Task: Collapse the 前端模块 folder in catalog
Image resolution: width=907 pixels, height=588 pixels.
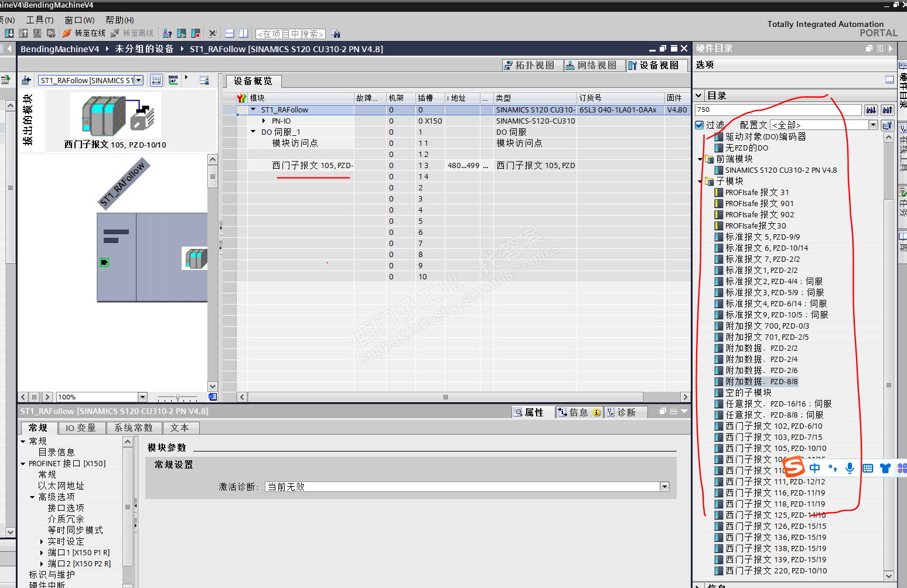Action: pyautogui.click(x=700, y=159)
